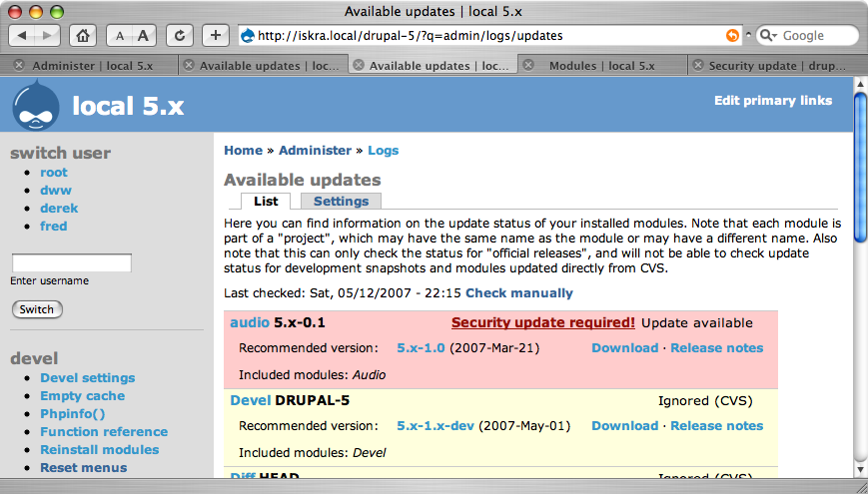Click the 'local 5.x' site title
This screenshot has width=868, height=494.
128,106
